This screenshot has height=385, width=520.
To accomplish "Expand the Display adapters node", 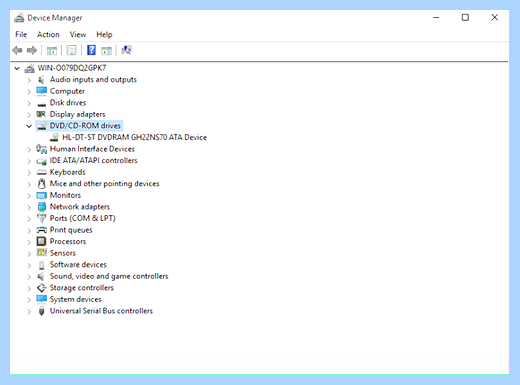I will coord(29,115).
